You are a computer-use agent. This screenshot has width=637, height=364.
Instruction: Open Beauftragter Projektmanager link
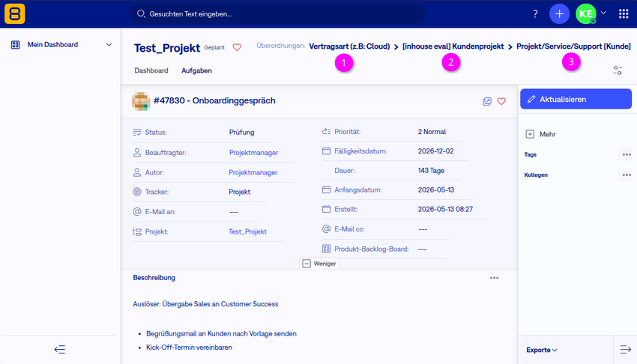(x=253, y=153)
